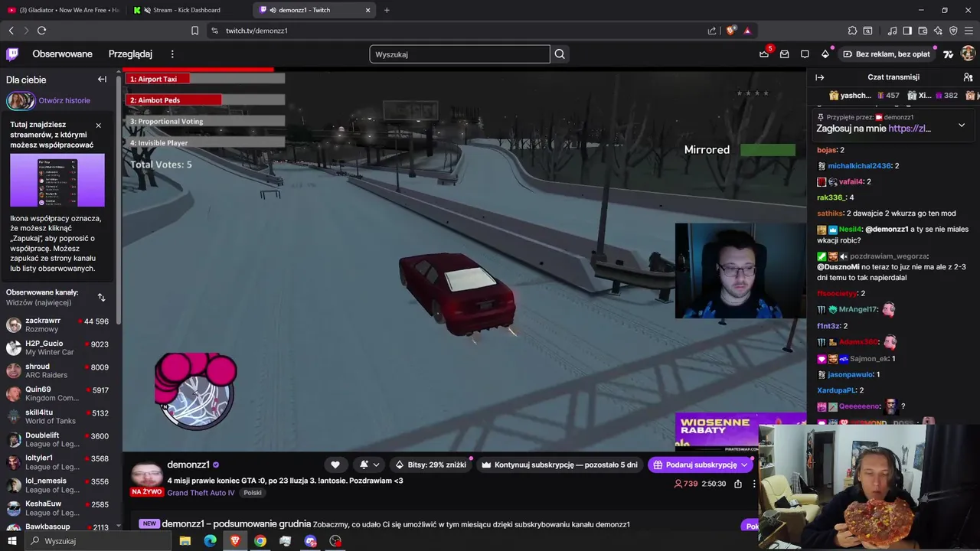Open Google Chrome from taskbar
Image resolution: width=980 pixels, height=551 pixels.
tap(260, 541)
